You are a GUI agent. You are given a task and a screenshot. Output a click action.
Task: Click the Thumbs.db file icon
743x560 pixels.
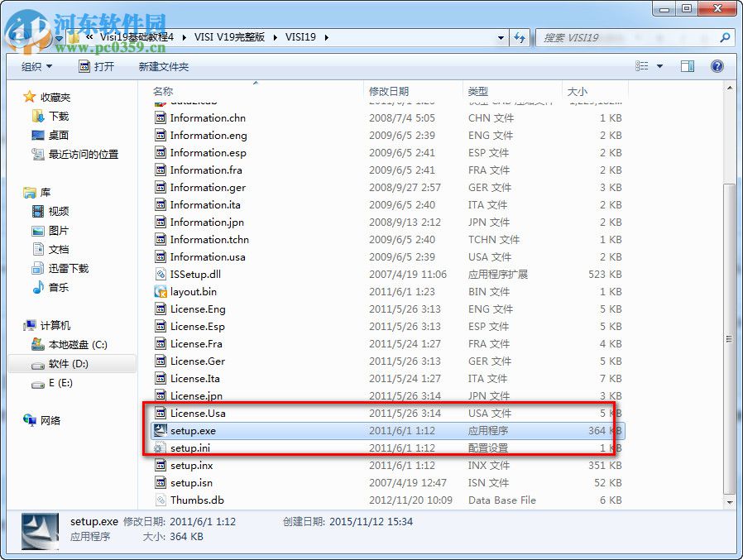(x=160, y=500)
